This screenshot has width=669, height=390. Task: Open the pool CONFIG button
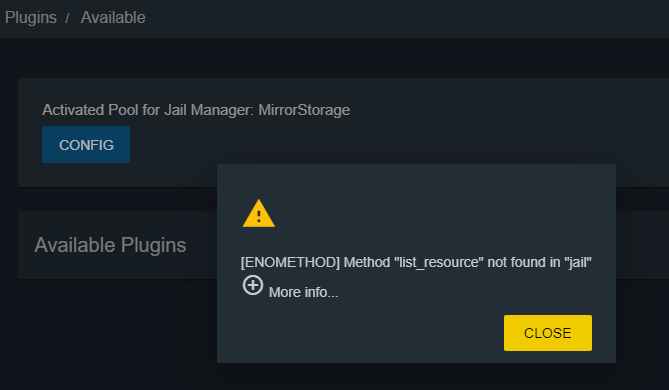pyautogui.click(x=86, y=145)
